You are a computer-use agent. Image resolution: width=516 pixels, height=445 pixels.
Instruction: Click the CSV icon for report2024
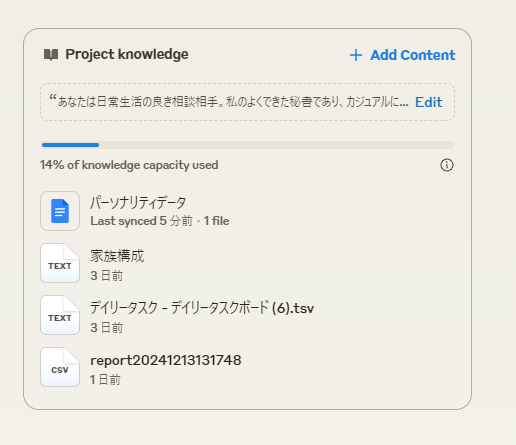click(x=60, y=367)
